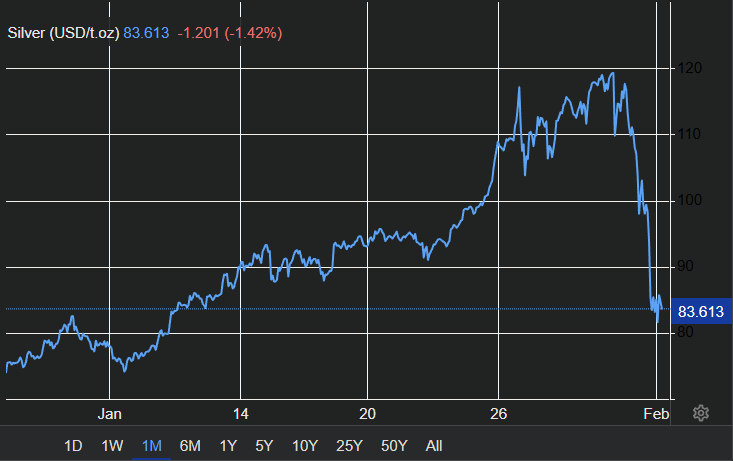733x461 pixels.
Task: Click the 90 y-axis label
Action: [685, 266]
